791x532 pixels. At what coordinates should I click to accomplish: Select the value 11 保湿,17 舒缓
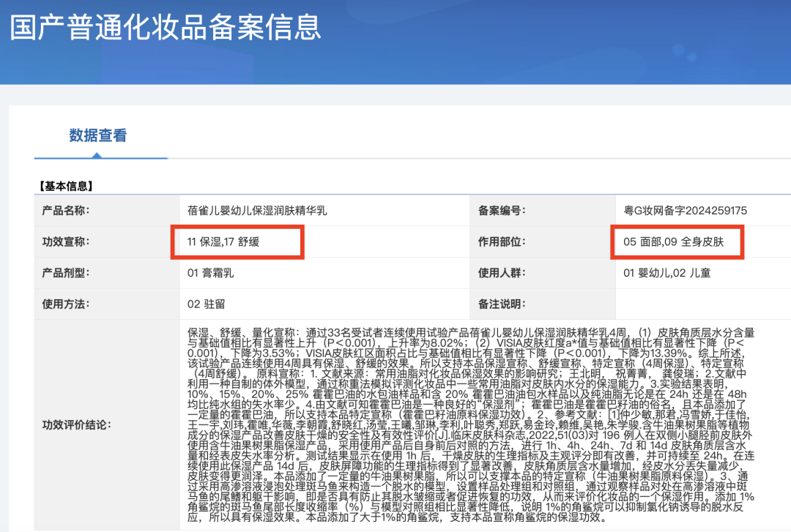click(223, 241)
